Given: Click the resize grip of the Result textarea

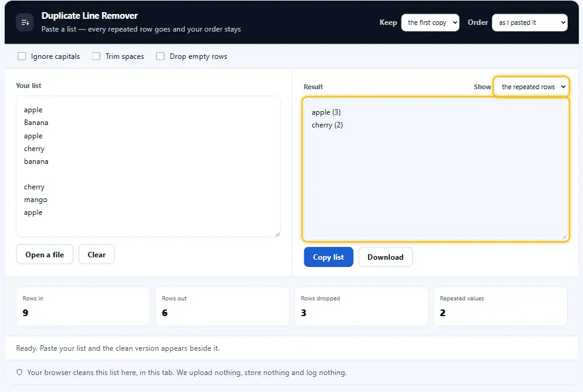Looking at the screenshot, I should [x=564, y=237].
